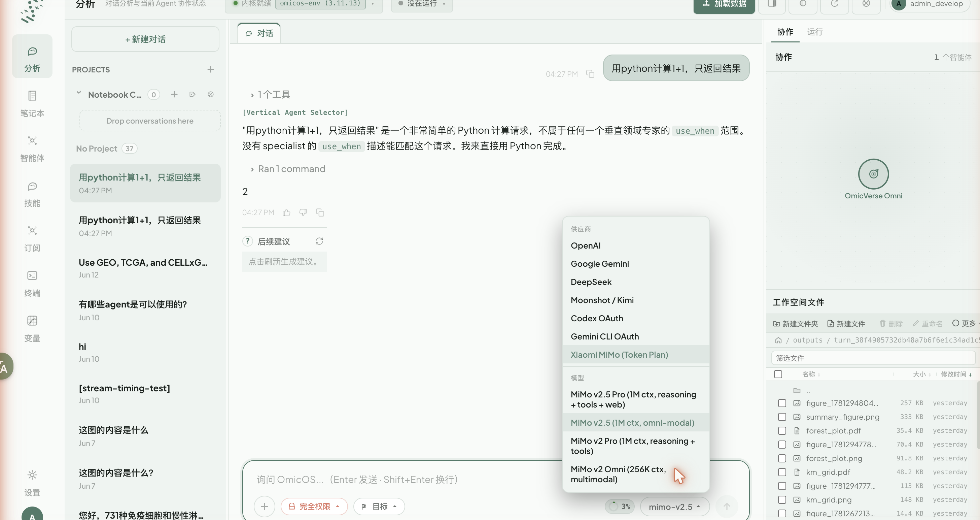The height and width of the screenshot is (520, 980).
Task: Open the 更多 more actions dropdown
Action: [x=966, y=323]
